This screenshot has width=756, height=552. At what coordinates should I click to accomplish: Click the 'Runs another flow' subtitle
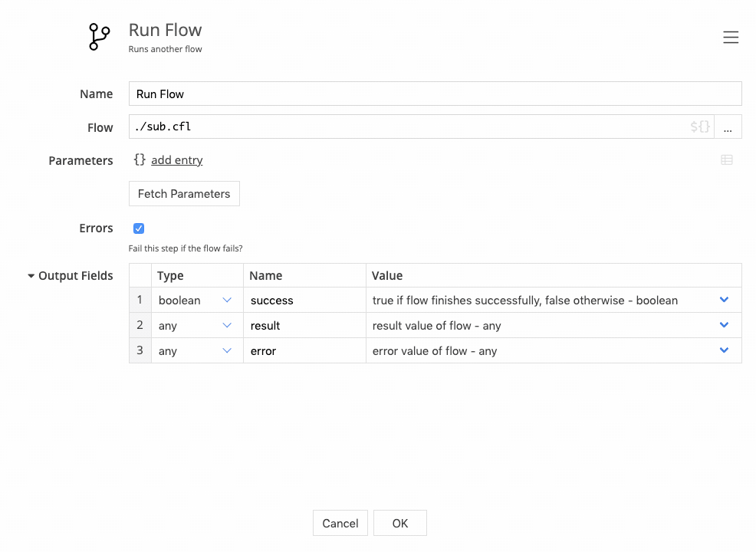tap(165, 49)
